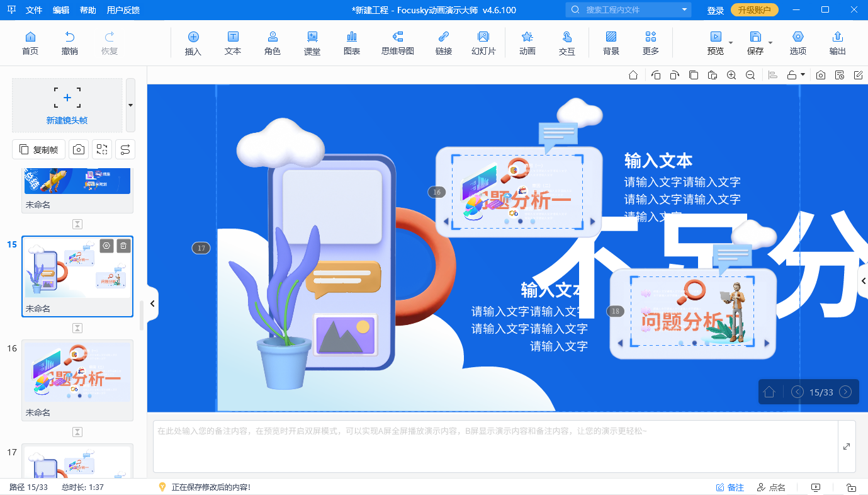Undo with the 撤销 button
The height and width of the screenshot is (495, 868).
pyautogui.click(x=70, y=43)
